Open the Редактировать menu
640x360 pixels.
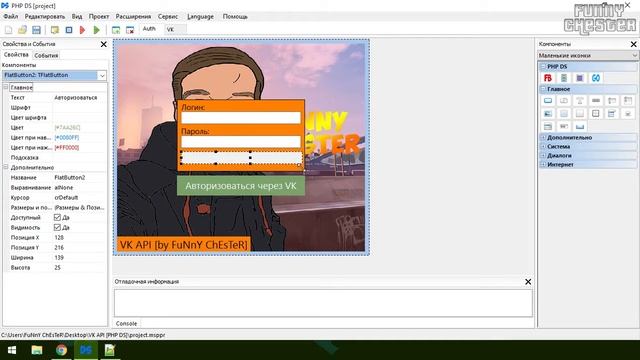pos(45,16)
